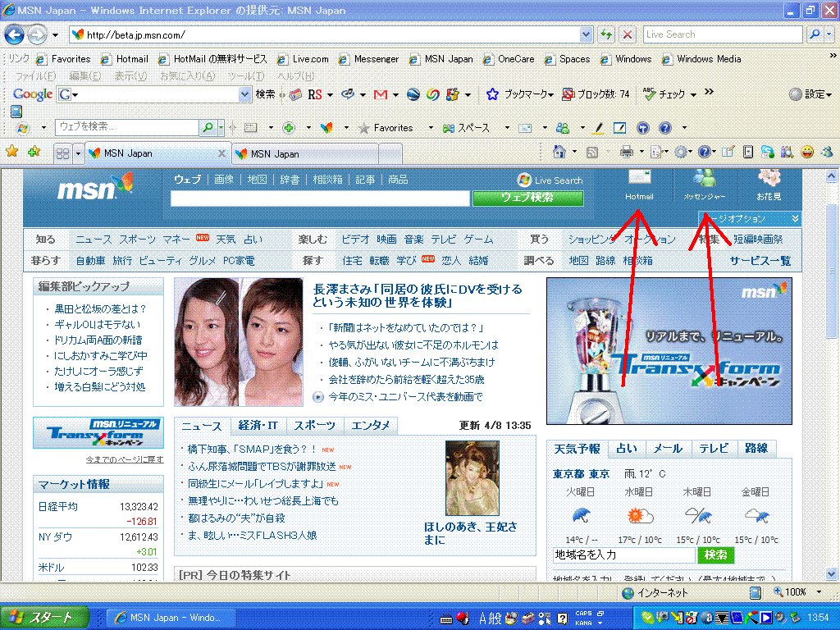Open recent pages dropdown next to forward button

pos(55,35)
